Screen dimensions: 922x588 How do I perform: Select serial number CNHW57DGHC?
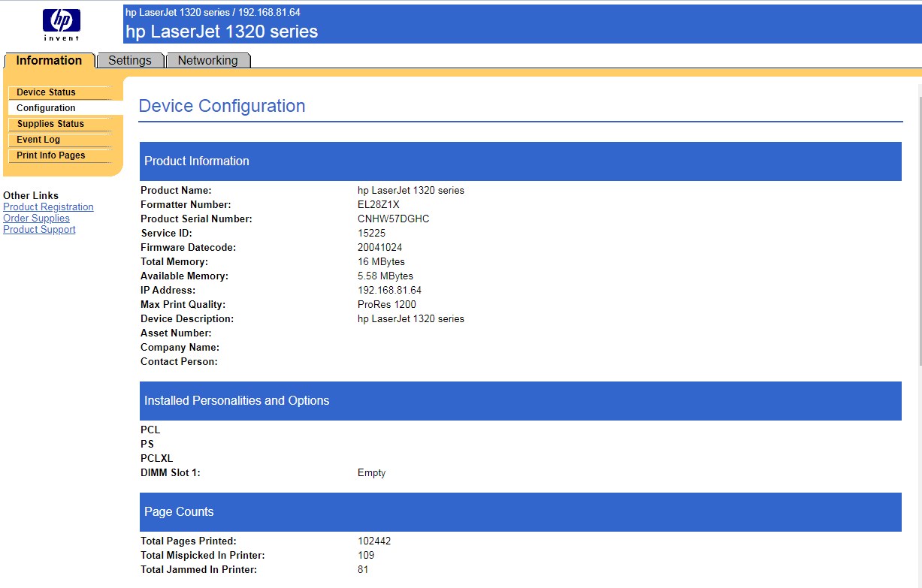(394, 219)
